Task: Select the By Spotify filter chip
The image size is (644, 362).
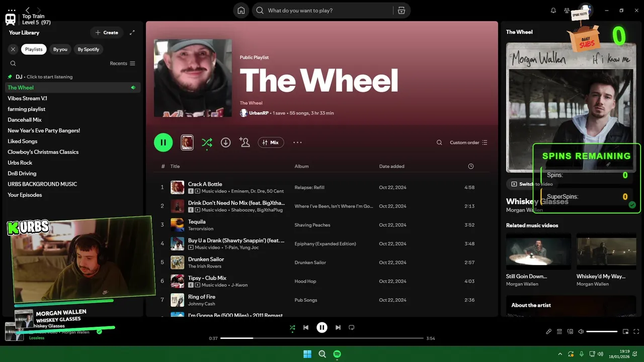Action: click(89, 49)
